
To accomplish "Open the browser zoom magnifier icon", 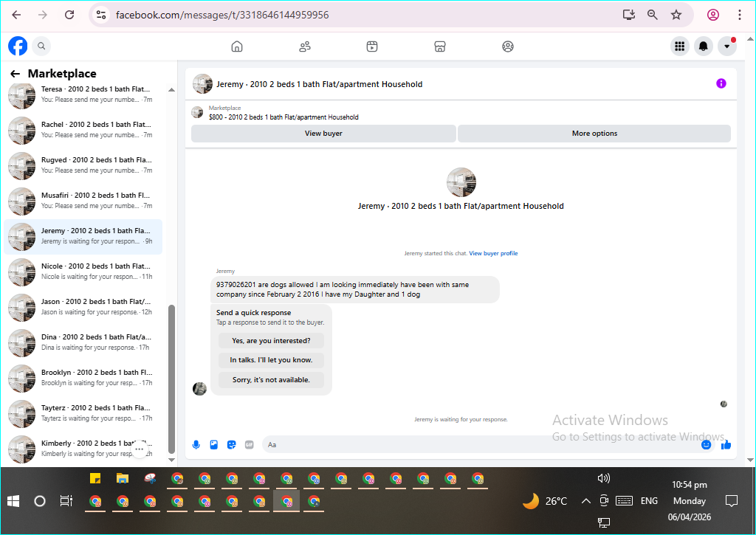I will click(x=653, y=15).
